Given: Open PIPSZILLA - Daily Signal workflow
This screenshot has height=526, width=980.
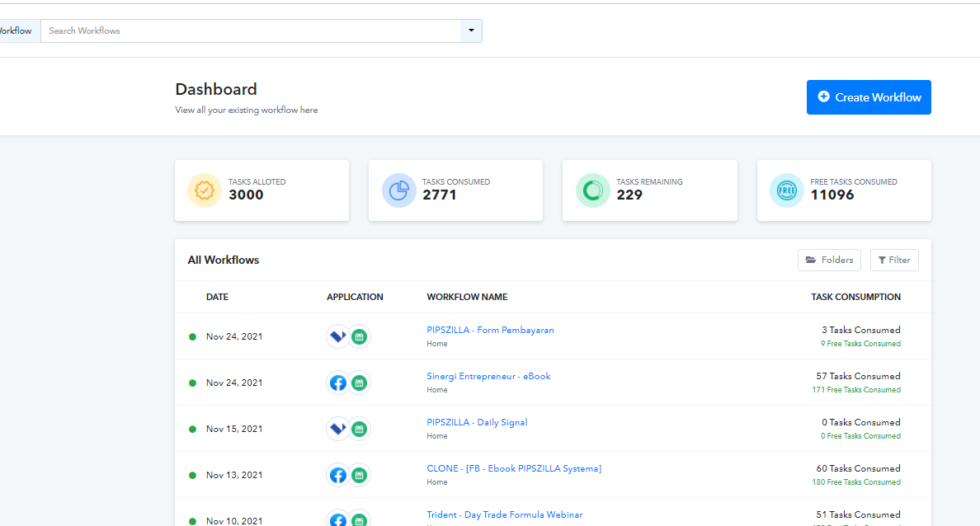Looking at the screenshot, I should [x=477, y=422].
